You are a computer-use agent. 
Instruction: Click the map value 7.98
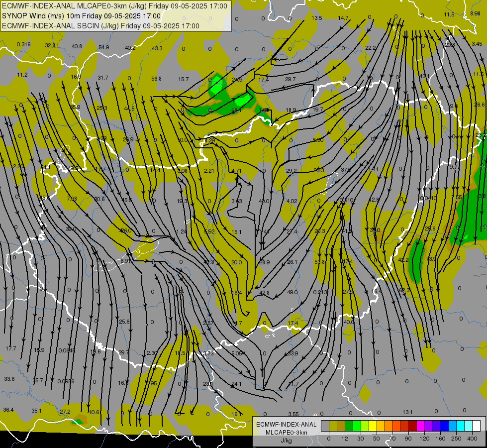72,198
